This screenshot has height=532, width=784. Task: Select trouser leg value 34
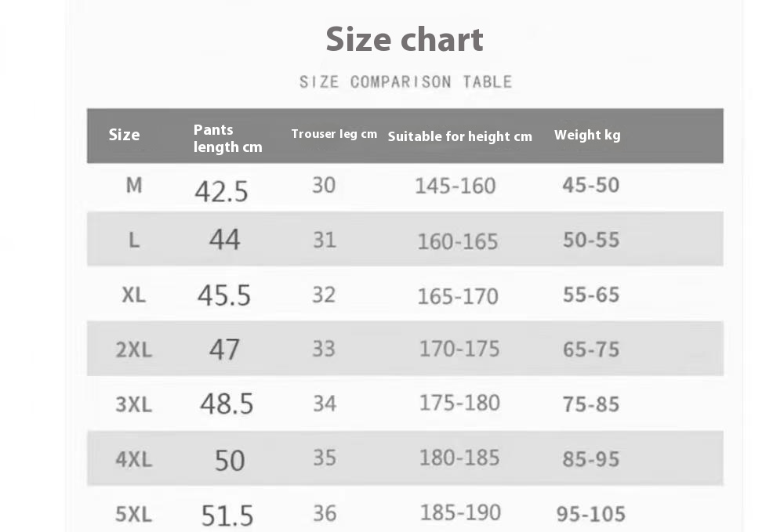pos(325,404)
